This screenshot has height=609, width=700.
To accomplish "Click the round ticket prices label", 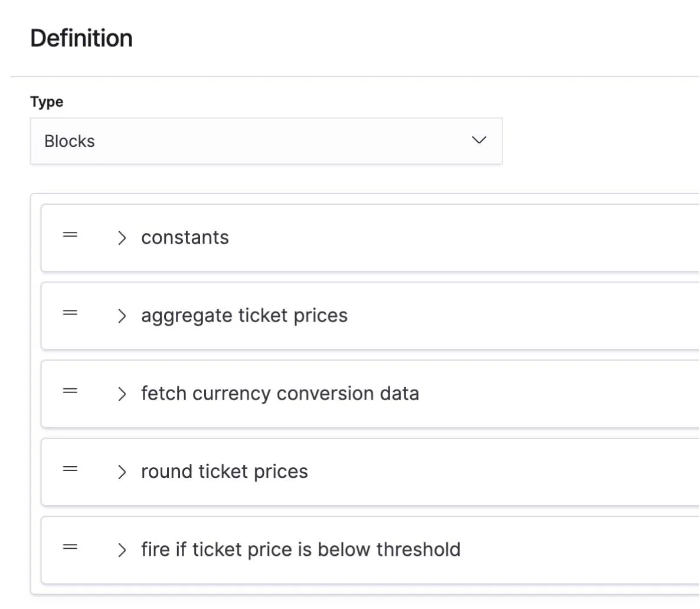I will (x=224, y=472).
